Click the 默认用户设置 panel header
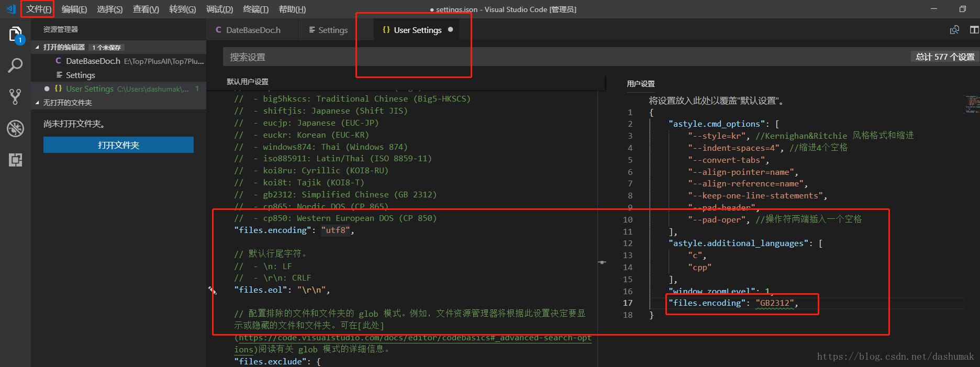 pos(248,82)
